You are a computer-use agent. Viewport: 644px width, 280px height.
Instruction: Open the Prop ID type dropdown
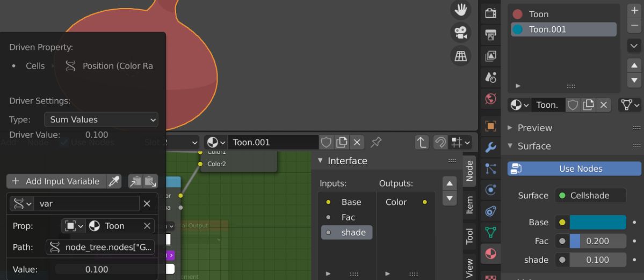point(74,226)
